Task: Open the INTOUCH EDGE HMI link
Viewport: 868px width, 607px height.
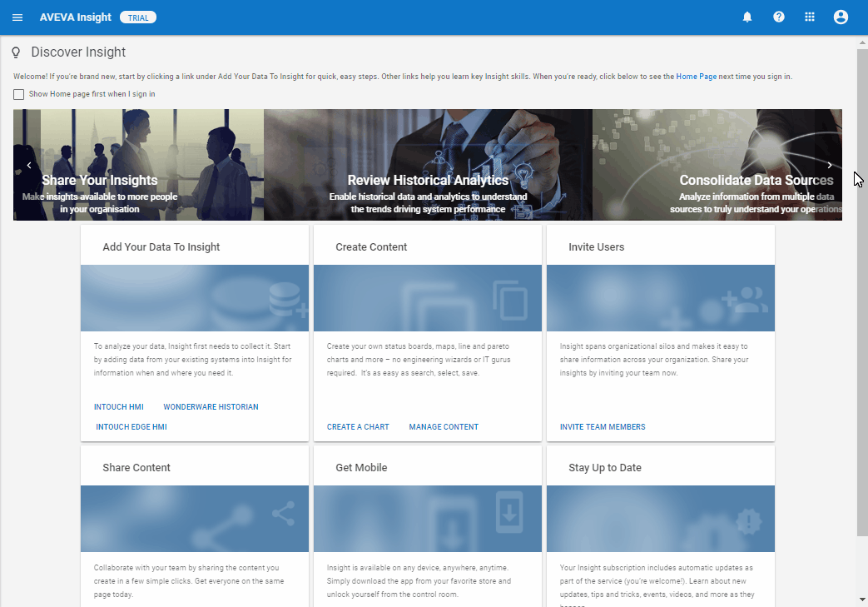Action: [x=131, y=427]
